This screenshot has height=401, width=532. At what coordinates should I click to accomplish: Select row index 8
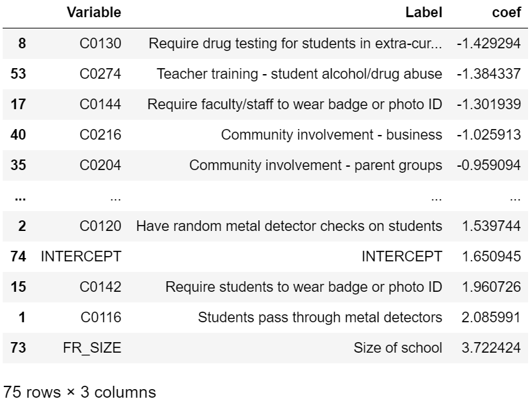(22, 43)
